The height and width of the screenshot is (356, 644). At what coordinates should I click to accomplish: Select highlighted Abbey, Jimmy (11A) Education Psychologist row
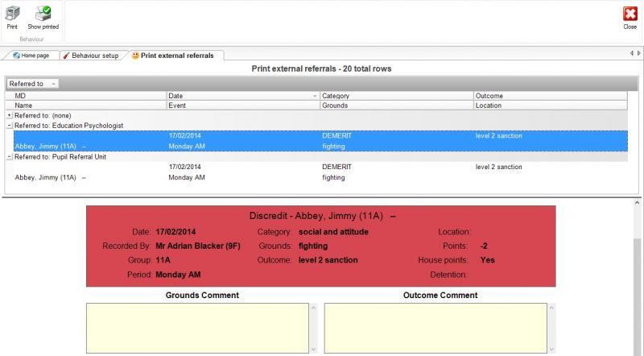[320, 141]
